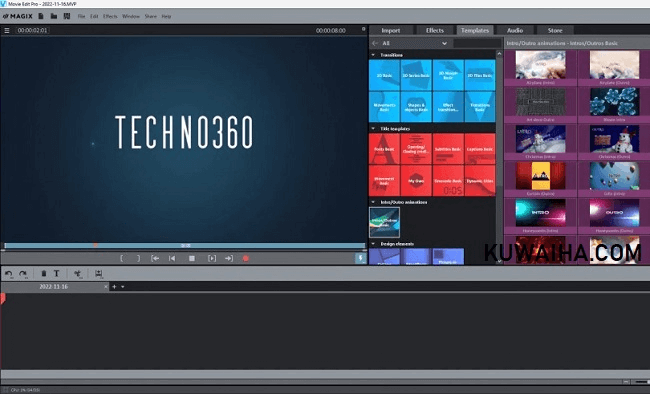The height and width of the screenshot is (394, 650).
Task: Open the Captions Basic title tile
Action: tap(480, 149)
